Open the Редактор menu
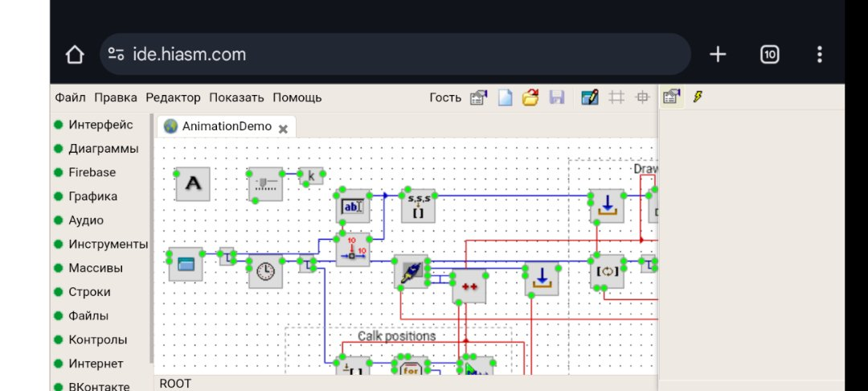868x391 pixels. pyautogui.click(x=174, y=98)
